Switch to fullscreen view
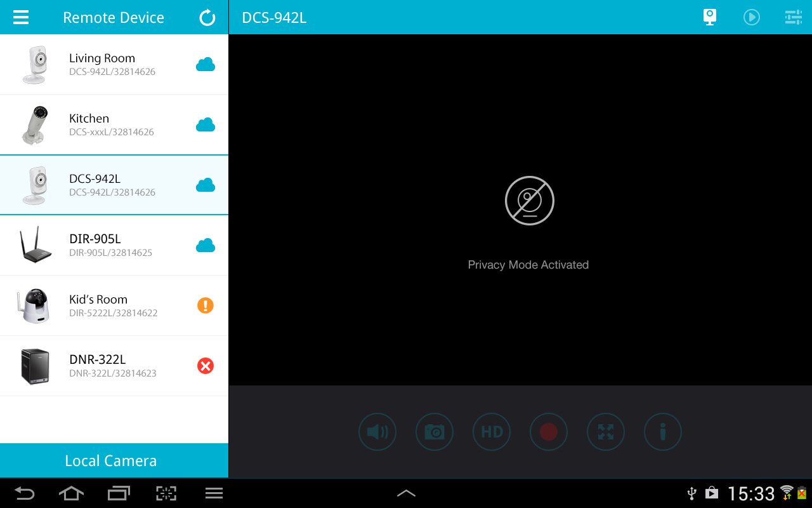The height and width of the screenshot is (508, 812). [x=606, y=432]
